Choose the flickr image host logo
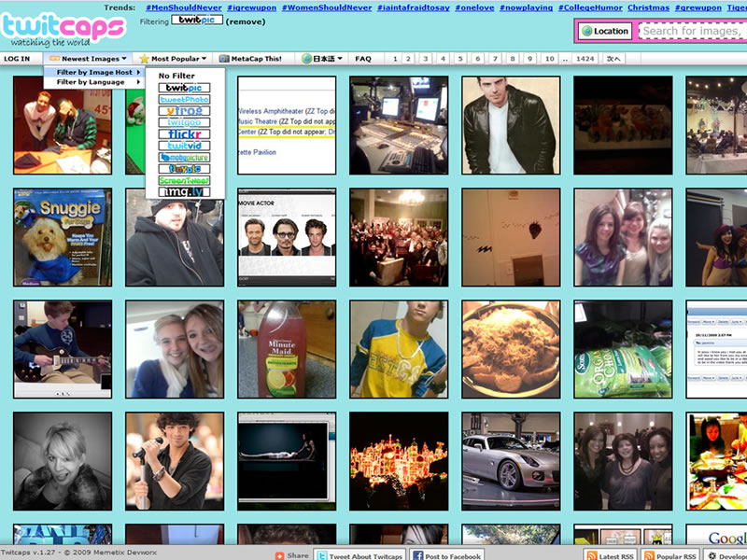747x560 pixels. 184,134
